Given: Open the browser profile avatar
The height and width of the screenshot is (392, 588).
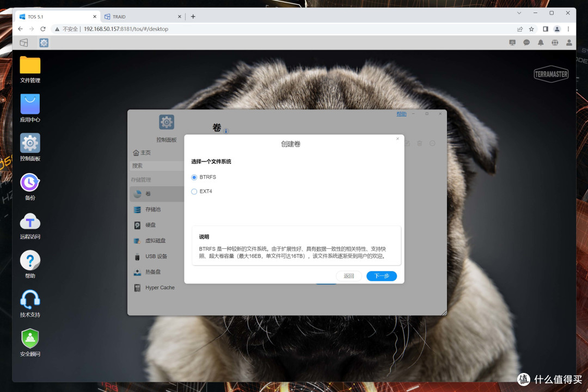Looking at the screenshot, I should coord(557,29).
